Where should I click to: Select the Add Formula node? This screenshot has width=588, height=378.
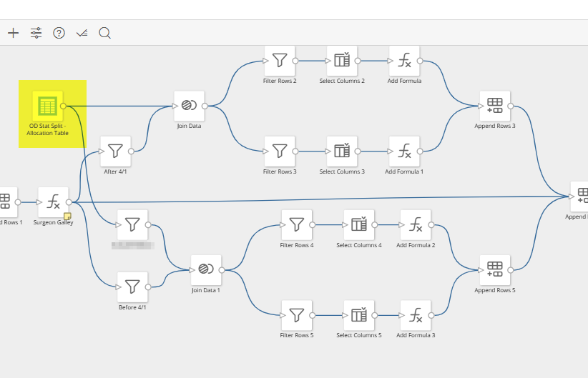[404, 61]
